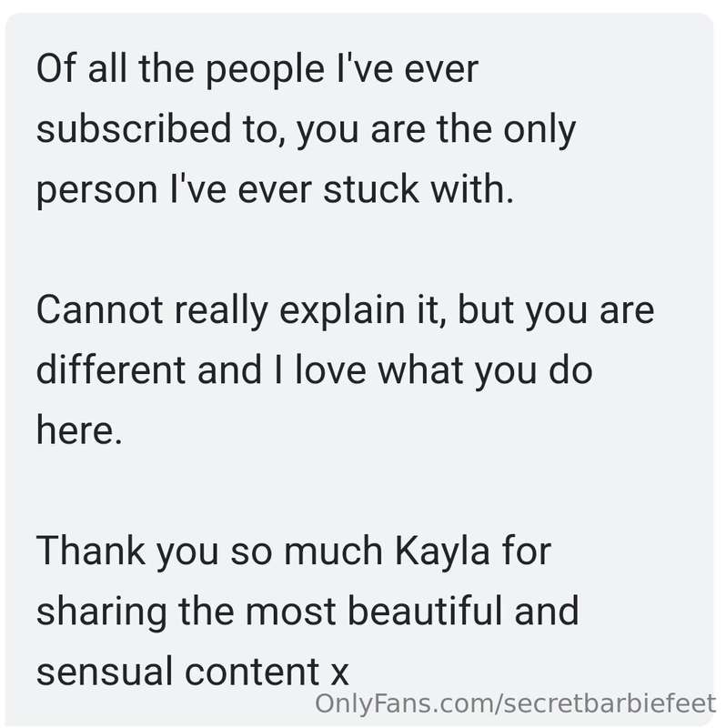Click the line 'Of all the people I've ever'
The width and height of the screenshot is (726, 728).
click(257, 69)
